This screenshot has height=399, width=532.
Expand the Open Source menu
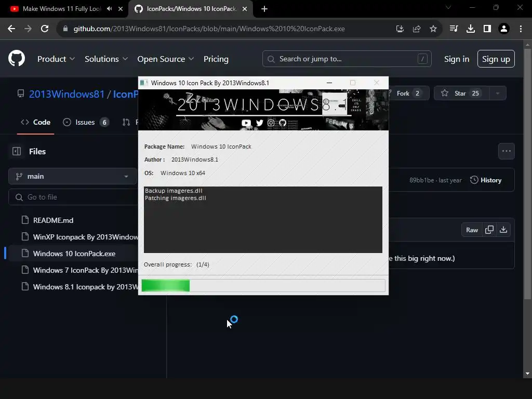(x=166, y=59)
